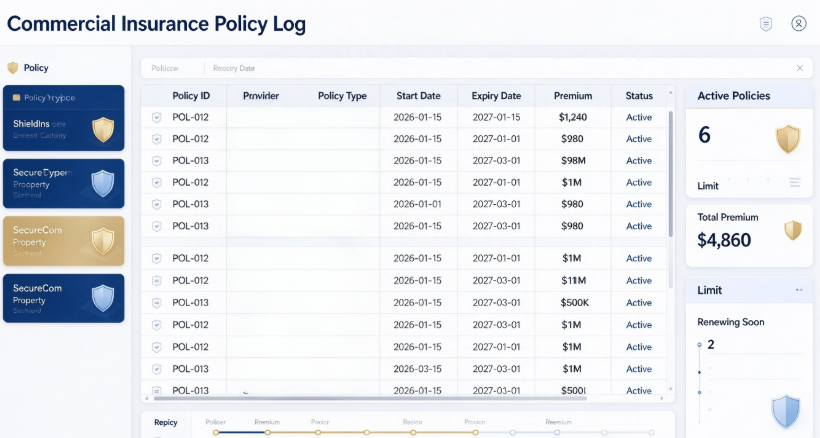Click Active status in the $500K row

tap(639, 303)
